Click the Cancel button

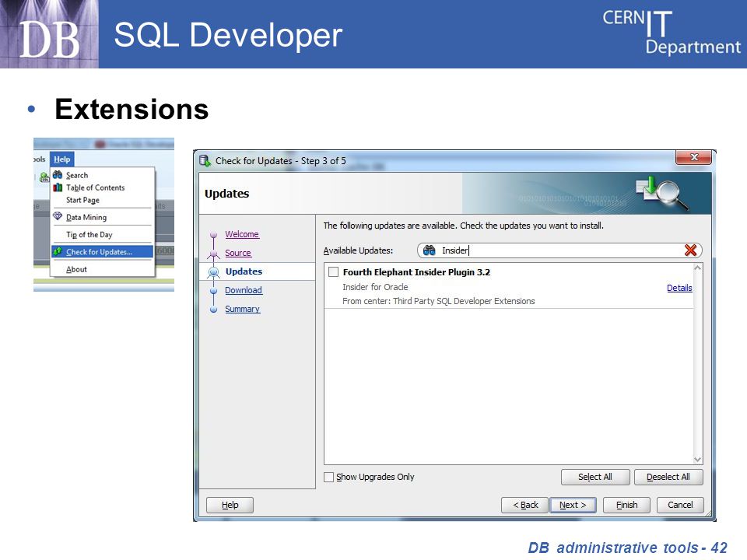tap(680, 505)
